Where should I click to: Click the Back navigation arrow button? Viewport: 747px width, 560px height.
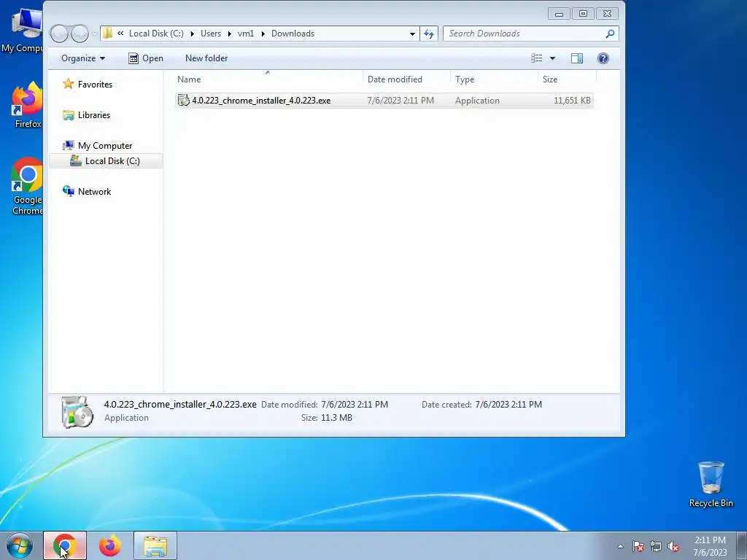(x=60, y=34)
